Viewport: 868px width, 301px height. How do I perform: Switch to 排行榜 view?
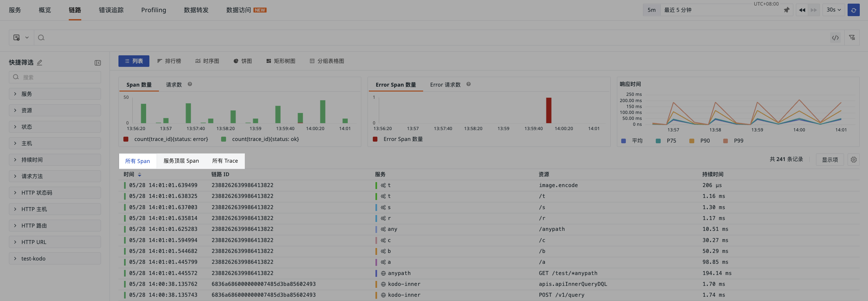tap(169, 61)
